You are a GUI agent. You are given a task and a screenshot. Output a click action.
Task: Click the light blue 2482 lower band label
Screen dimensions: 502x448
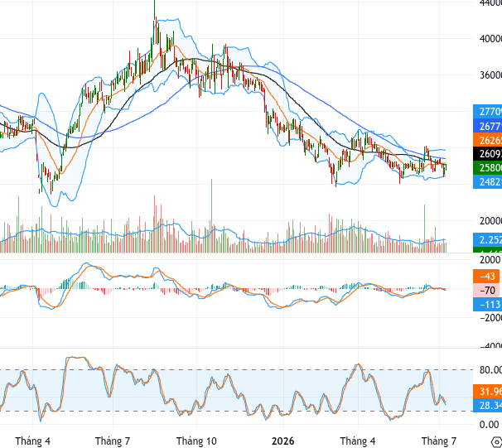point(488,181)
